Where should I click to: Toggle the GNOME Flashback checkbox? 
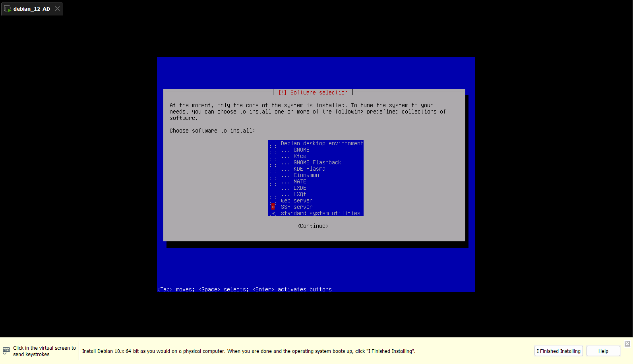(x=273, y=162)
